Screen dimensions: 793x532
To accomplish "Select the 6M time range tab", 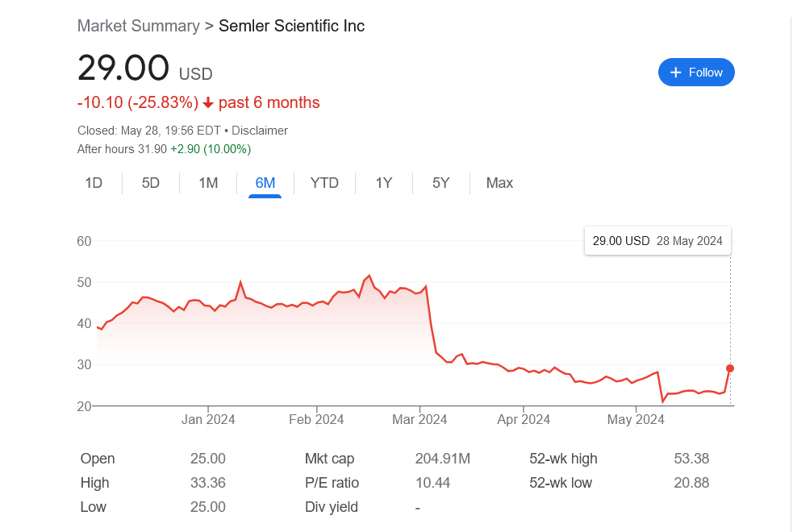I will (265, 183).
